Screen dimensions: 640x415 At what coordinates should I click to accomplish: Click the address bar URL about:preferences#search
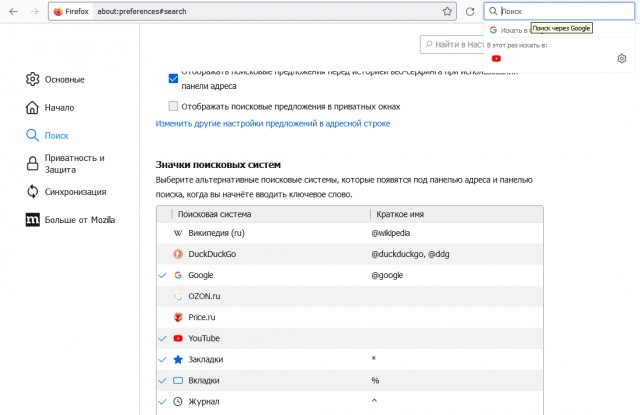(142, 11)
